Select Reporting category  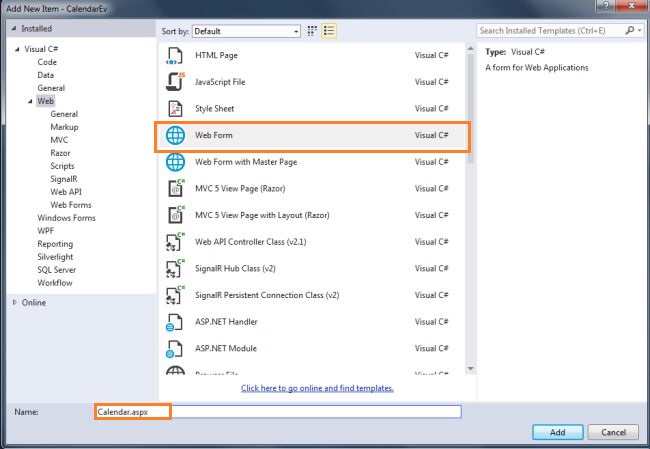[55, 244]
